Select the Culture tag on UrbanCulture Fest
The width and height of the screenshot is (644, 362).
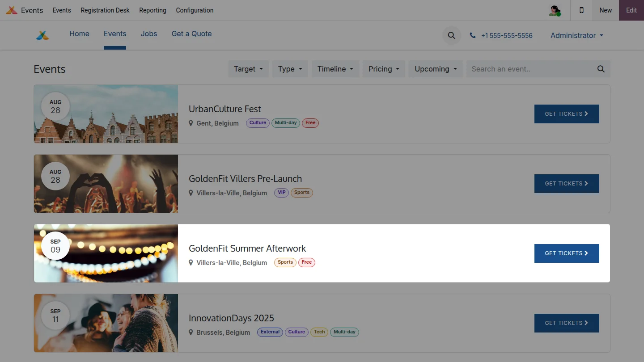(258, 123)
